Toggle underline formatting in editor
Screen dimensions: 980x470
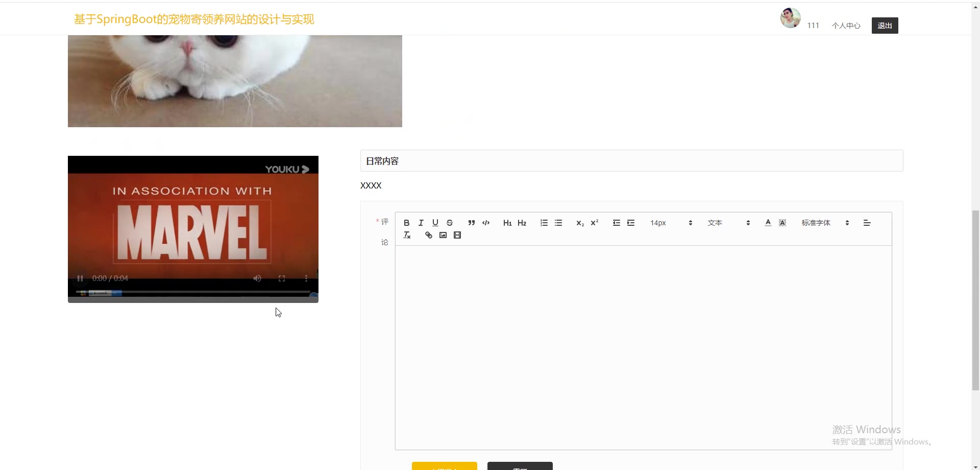point(435,223)
